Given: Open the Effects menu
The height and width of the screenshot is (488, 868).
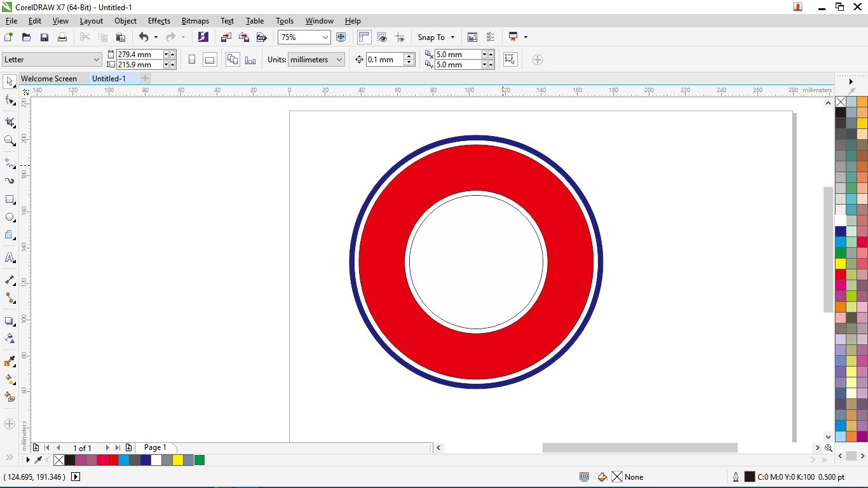Looking at the screenshot, I should 159,21.
